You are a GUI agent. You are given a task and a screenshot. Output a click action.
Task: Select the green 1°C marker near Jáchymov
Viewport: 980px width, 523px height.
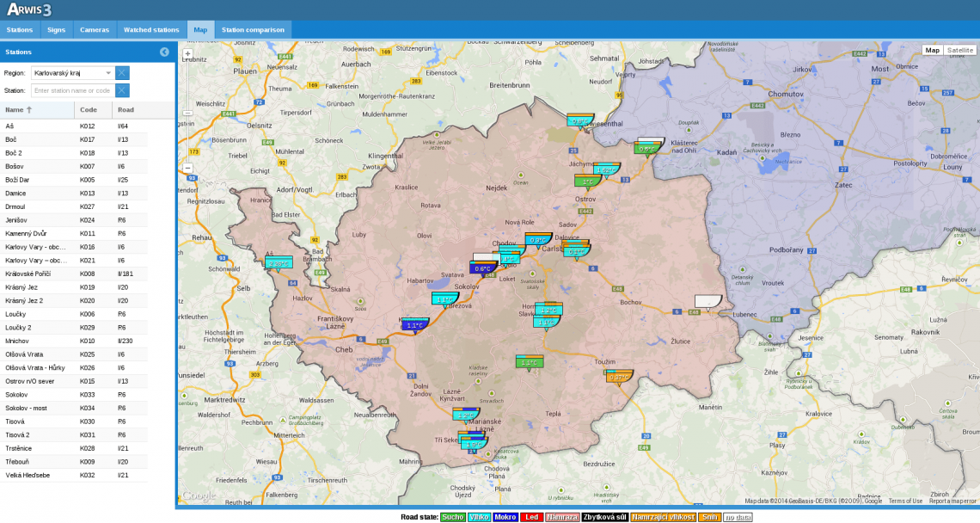coord(587,182)
